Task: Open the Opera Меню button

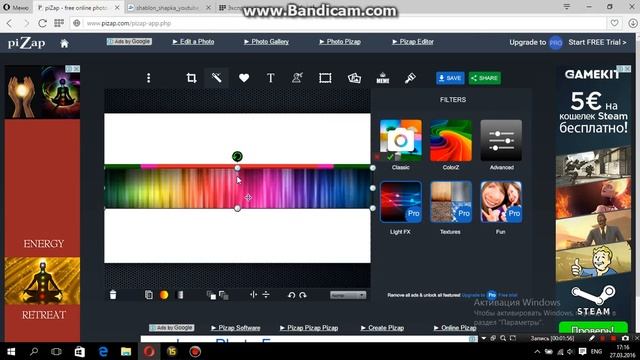Action: [x=16, y=7]
